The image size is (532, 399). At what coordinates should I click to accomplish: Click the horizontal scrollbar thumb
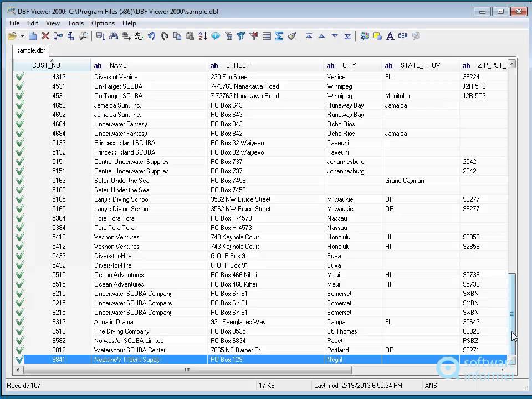(x=187, y=370)
